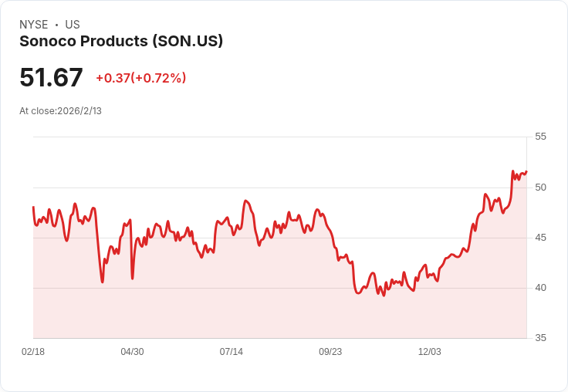Click the 40 y-axis price label
The height and width of the screenshot is (392, 568).
pos(540,288)
